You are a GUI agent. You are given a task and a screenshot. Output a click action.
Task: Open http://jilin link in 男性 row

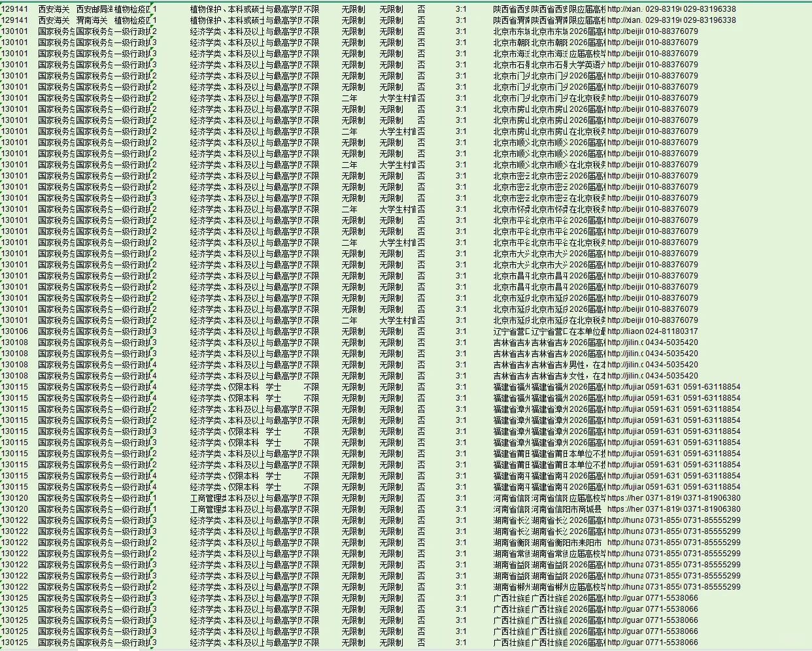pyautogui.click(x=626, y=365)
